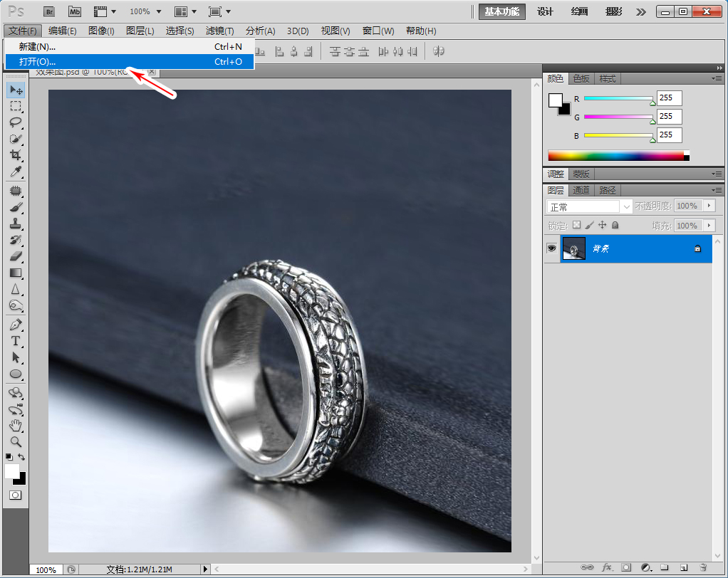728x578 pixels.
Task: Launch Mini Bridge from top bar
Action: (x=75, y=11)
